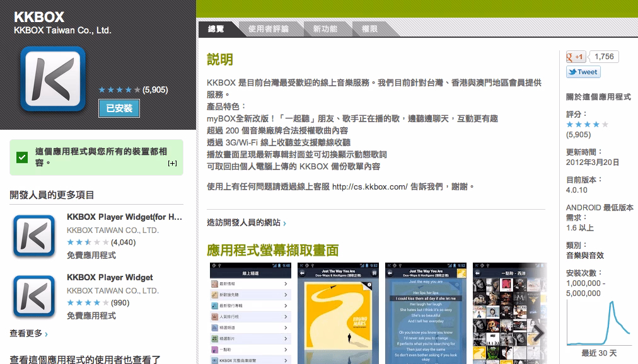The image size is (638, 364).
Task: Open the yellow album cover screenshot
Action: 338,313
